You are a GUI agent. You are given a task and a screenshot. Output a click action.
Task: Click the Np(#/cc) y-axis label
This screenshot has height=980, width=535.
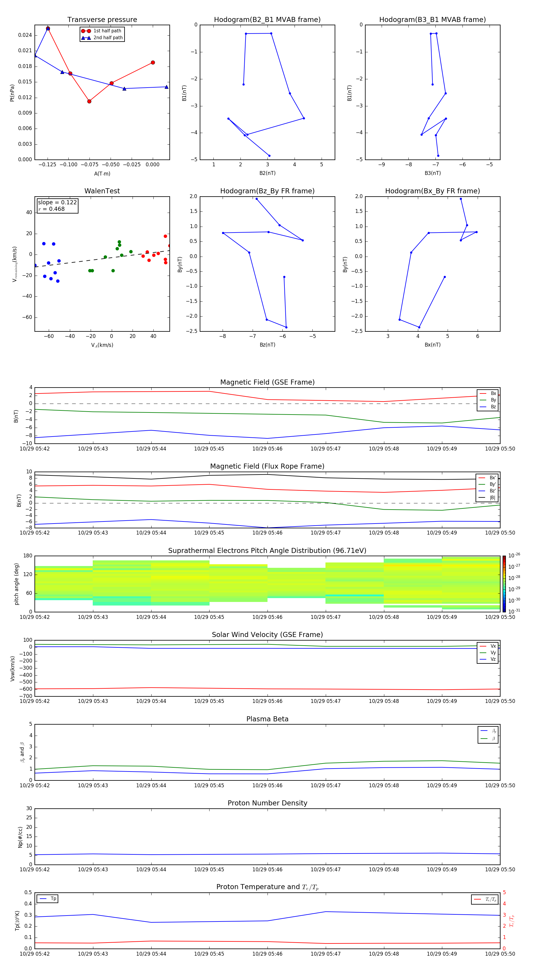(20, 837)
